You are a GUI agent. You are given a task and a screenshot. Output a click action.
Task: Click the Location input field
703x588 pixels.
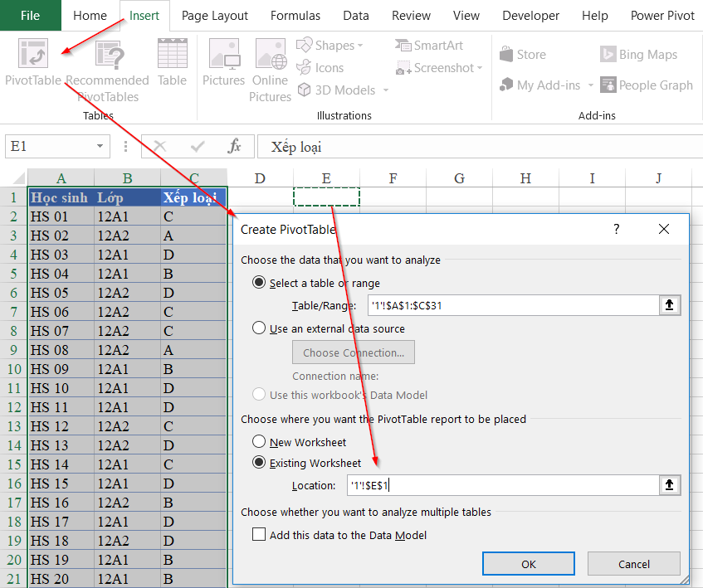coord(503,485)
